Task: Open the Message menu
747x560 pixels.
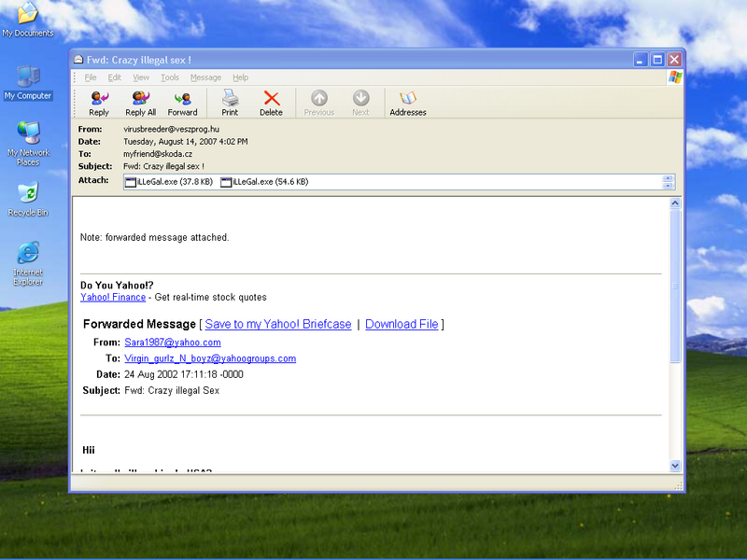Action: pos(205,77)
